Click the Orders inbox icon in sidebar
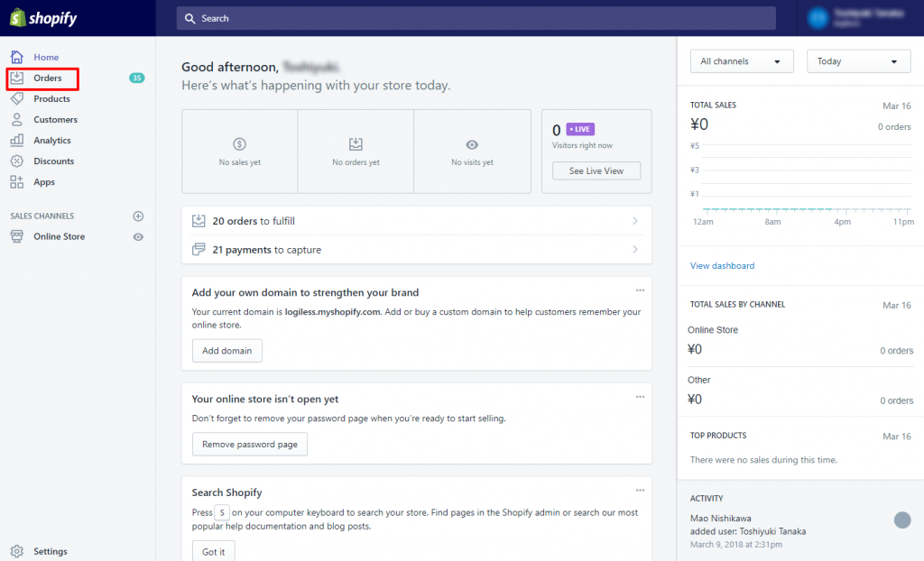924x561 pixels. [16, 78]
